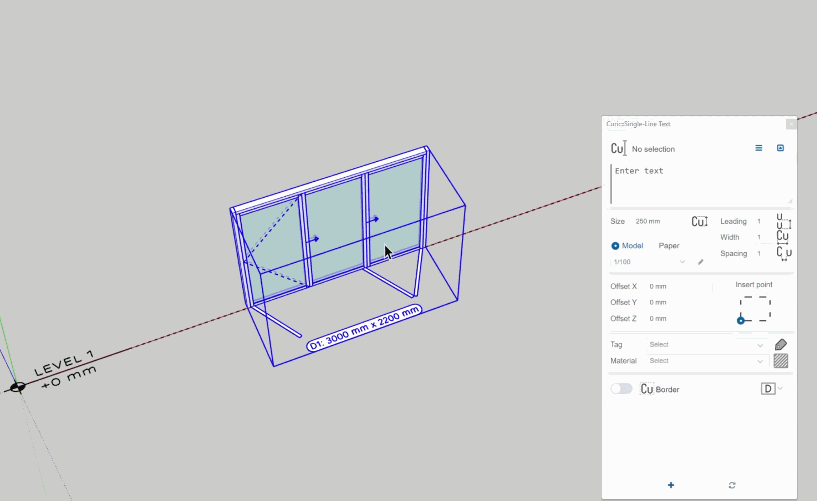817x501 pixels.
Task: Click the hatched material swatch
Action: click(x=781, y=361)
